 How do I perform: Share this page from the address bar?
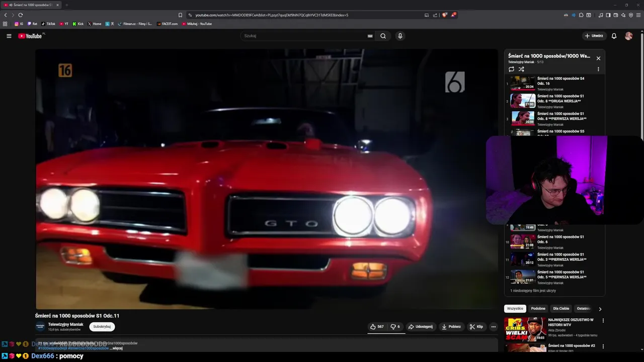pos(435,15)
